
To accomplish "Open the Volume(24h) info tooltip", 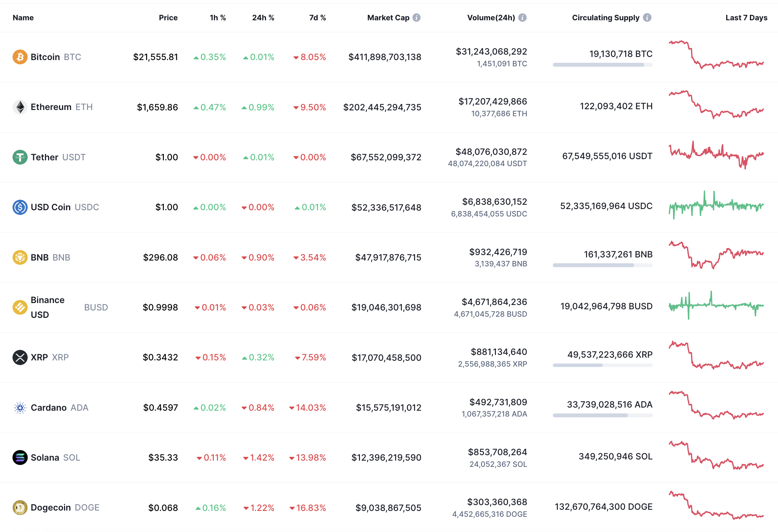I will [x=522, y=17].
